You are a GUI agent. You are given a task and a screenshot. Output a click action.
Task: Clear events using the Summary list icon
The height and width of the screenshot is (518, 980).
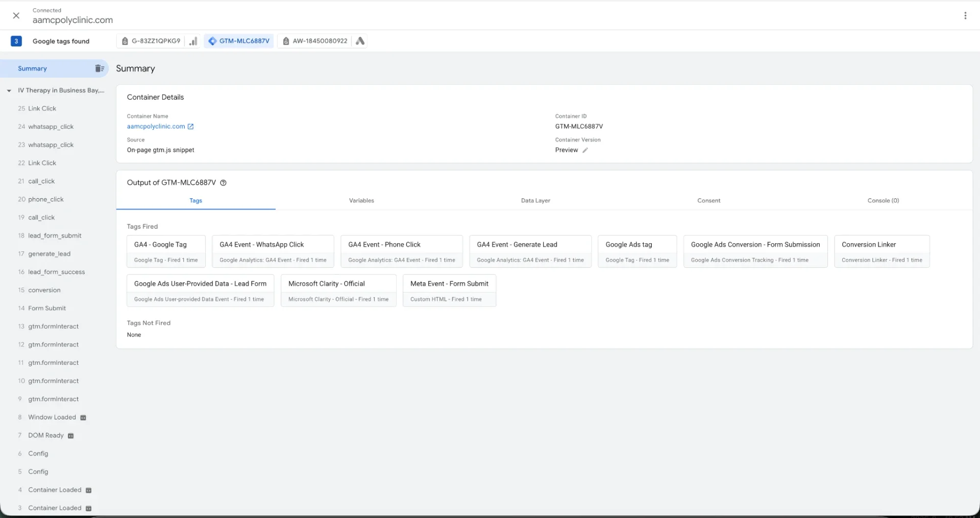coord(100,68)
